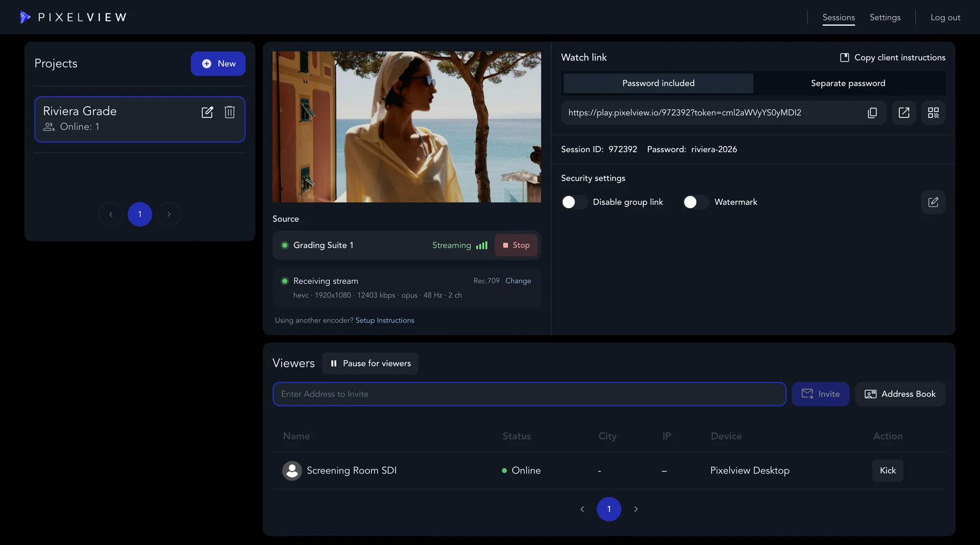Click the Session ID 972392 value

click(x=623, y=149)
